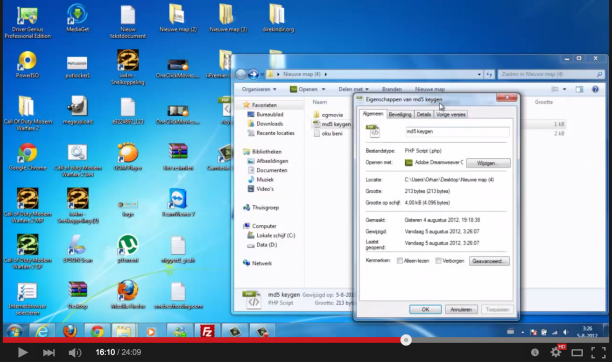Select Downloads in the Explorer sidebar
Image resolution: width=612 pixels, height=362 pixels.
[265, 124]
